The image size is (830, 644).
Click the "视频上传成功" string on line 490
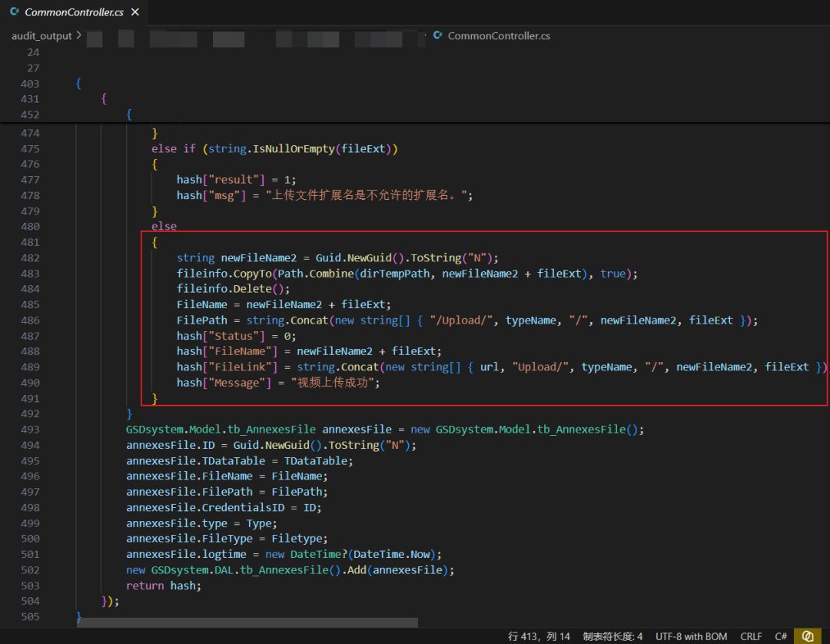[x=333, y=383]
